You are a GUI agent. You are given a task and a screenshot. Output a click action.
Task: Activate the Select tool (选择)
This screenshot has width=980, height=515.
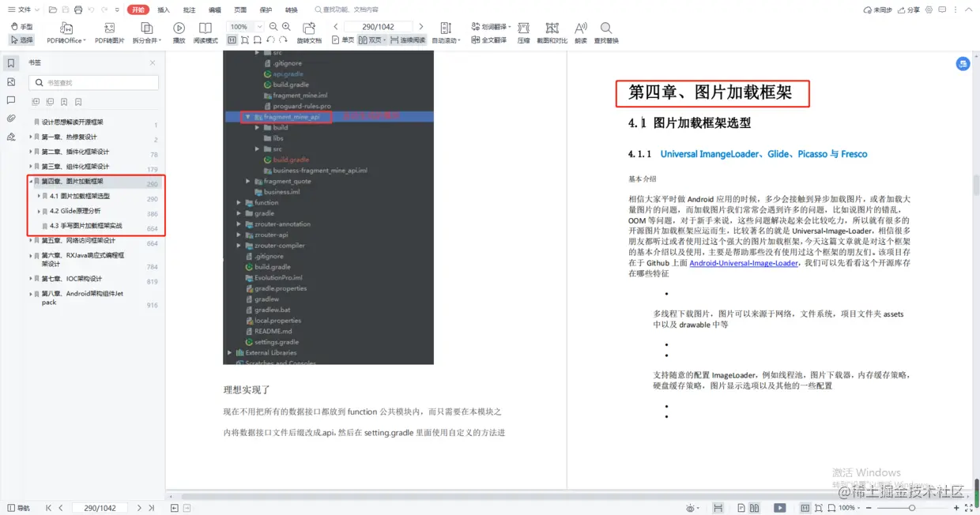click(x=21, y=39)
